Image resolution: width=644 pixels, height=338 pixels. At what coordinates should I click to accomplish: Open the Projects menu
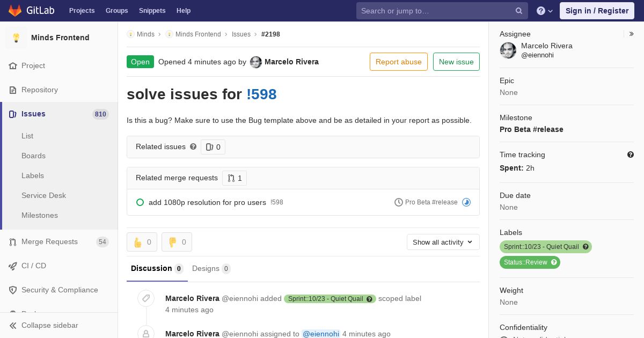pos(82,11)
